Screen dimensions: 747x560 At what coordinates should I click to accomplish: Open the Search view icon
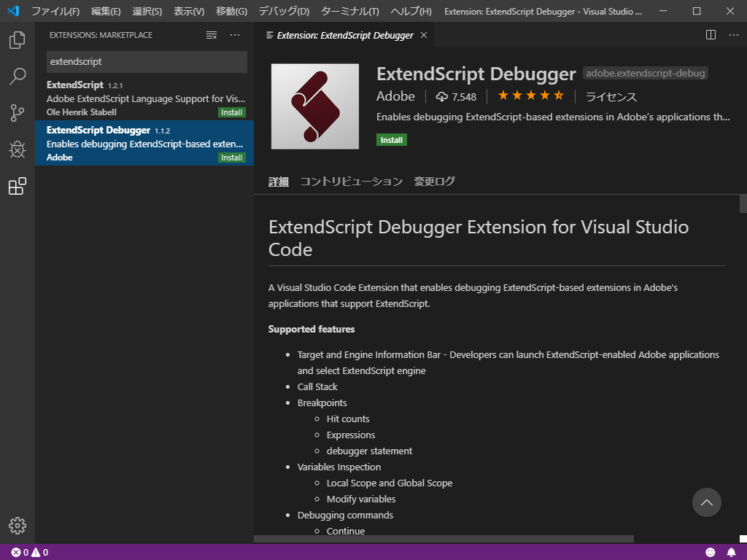click(18, 77)
